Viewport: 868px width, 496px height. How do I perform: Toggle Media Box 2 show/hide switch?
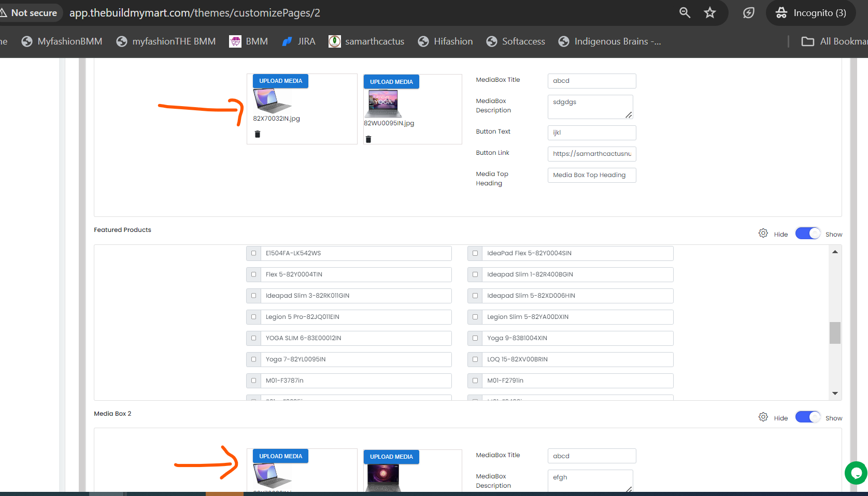pyautogui.click(x=808, y=417)
